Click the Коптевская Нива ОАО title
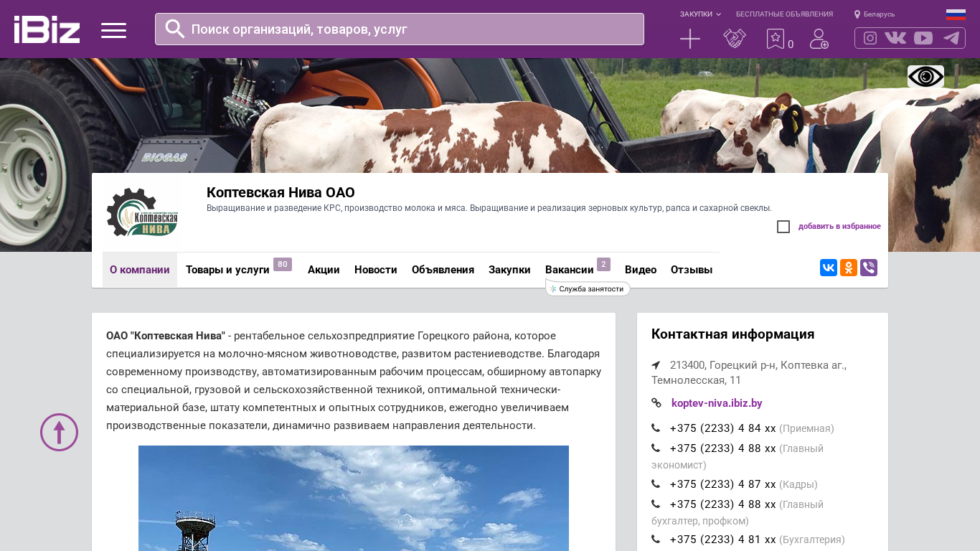The image size is (980, 551). (x=281, y=192)
